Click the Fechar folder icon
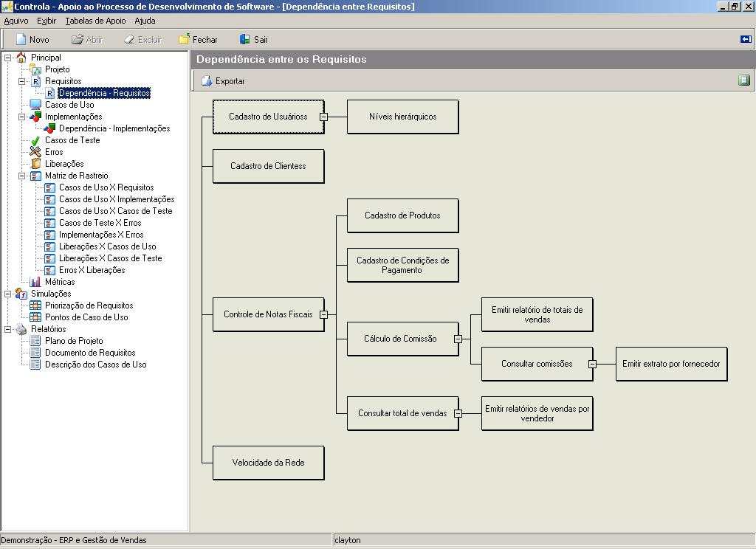This screenshot has width=756, height=549. coord(185,40)
